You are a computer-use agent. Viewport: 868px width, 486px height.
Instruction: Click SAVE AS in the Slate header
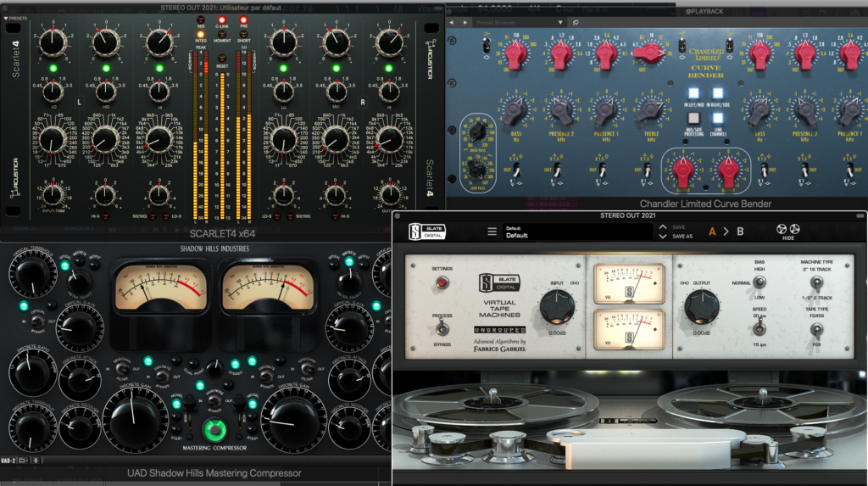pyautogui.click(x=682, y=236)
